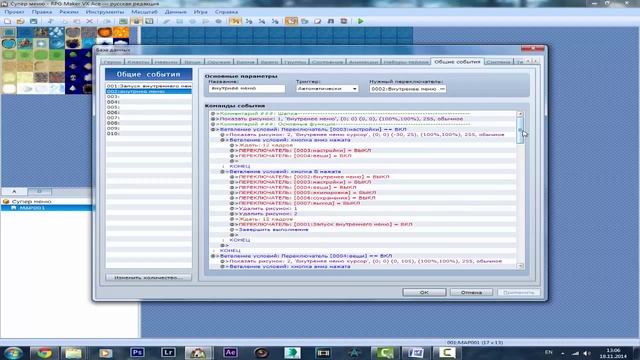Select the Rectangle drawing tool
Viewport: 640px width, 360px height.
(x=179, y=21)
